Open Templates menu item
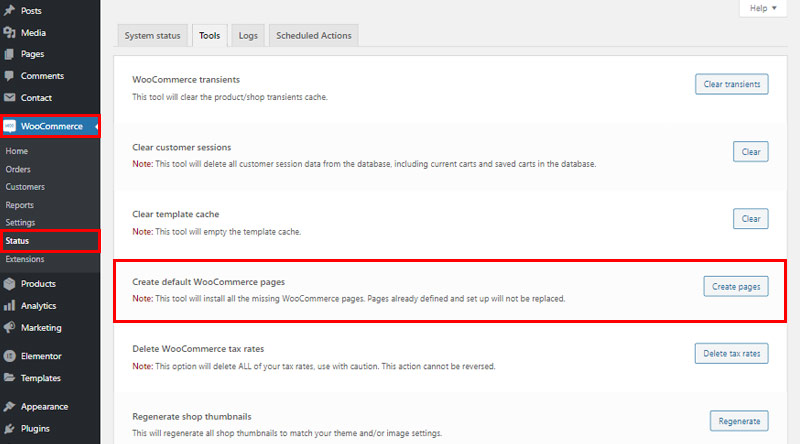The height and width of the screenshot is (444, 800). click(41, 378)
